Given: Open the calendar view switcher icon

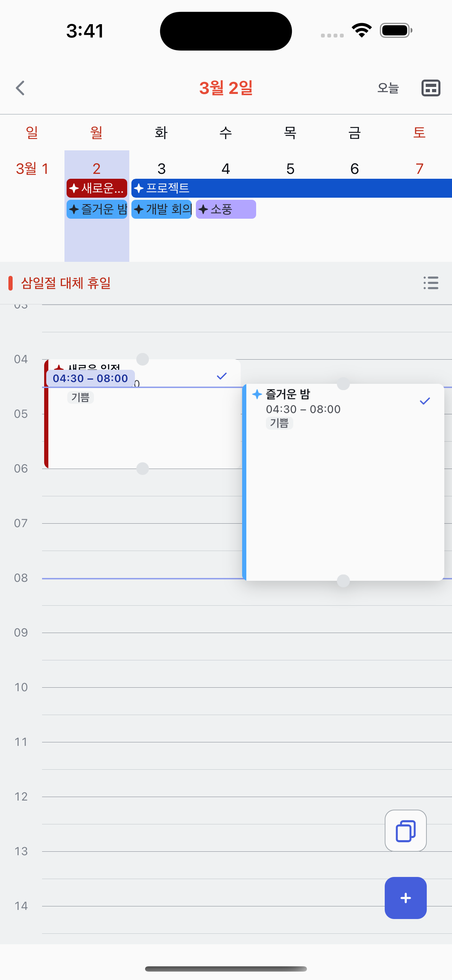Looking at the screenshot, I should tap(431, 88).
